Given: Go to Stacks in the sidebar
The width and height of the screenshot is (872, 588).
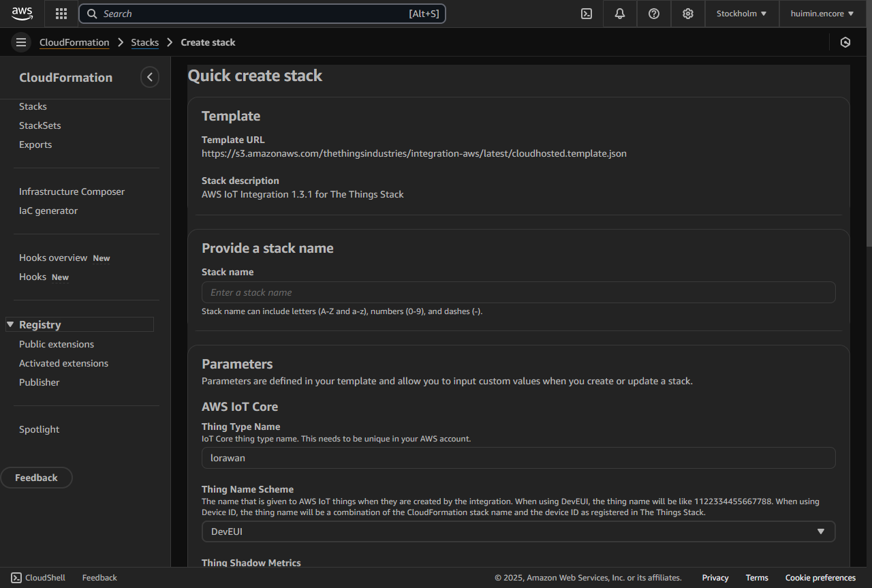Looking at the screenshot, I should (33, 106).
